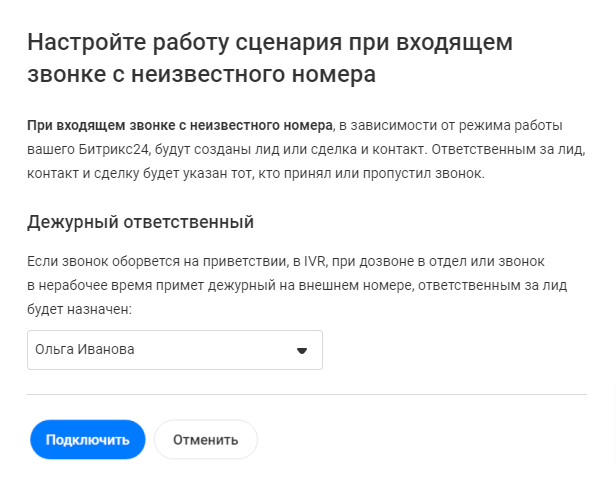Screen dimensions: 615x486
Task: Click the words при дозвоне в отдел
Action: (x=391, y=261)
